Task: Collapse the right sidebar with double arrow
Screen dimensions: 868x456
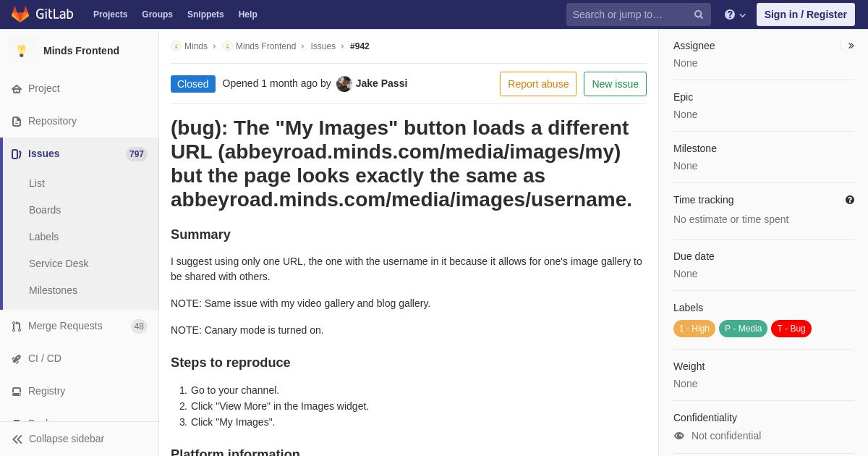Action: tap(851, 46)
